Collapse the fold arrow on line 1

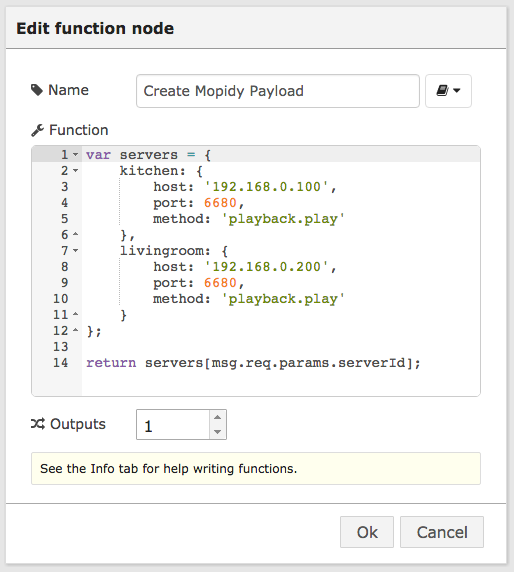tap(76, 155)
